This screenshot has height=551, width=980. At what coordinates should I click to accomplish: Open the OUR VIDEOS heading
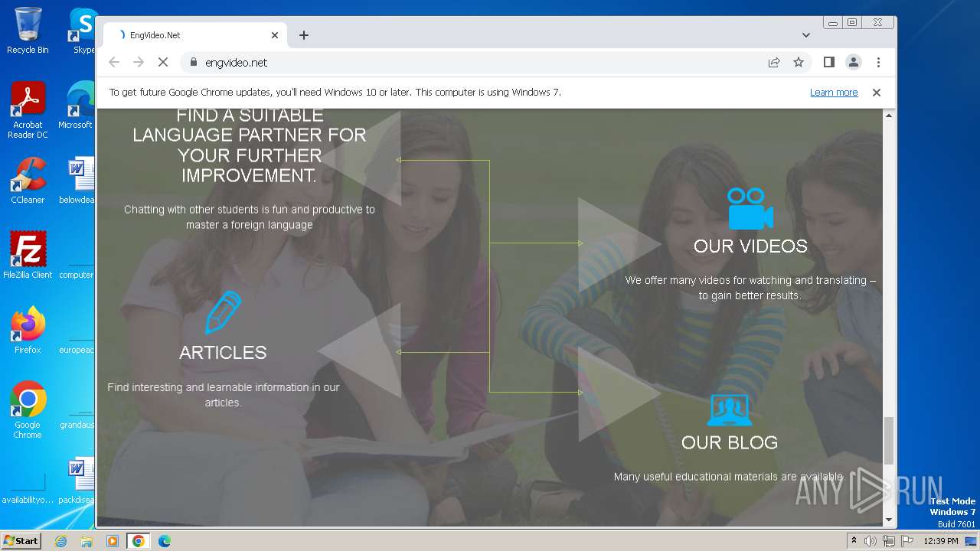click(x=750, y=246)
